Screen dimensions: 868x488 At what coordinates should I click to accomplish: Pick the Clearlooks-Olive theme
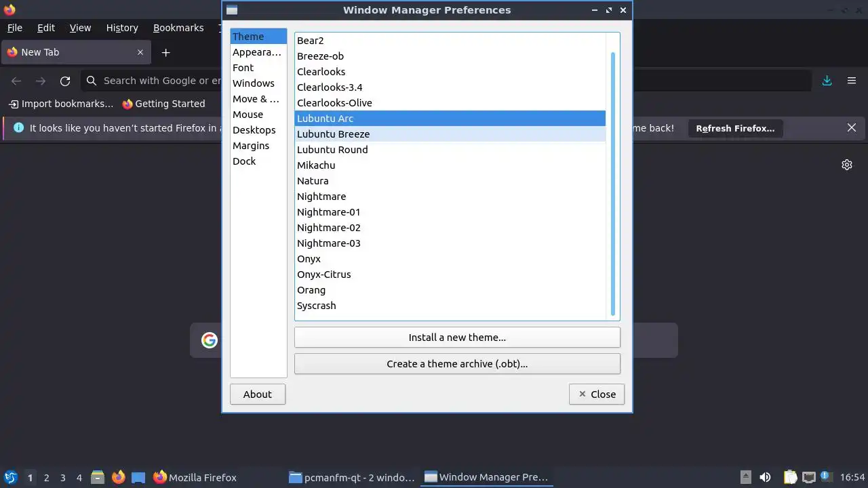pos(450,103)
